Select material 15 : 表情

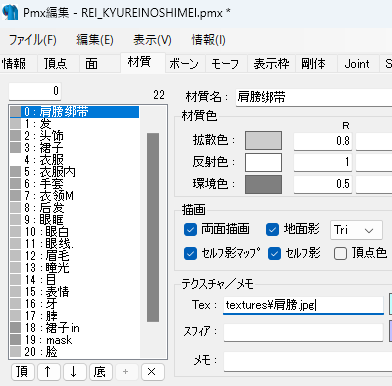pos(74,292)
